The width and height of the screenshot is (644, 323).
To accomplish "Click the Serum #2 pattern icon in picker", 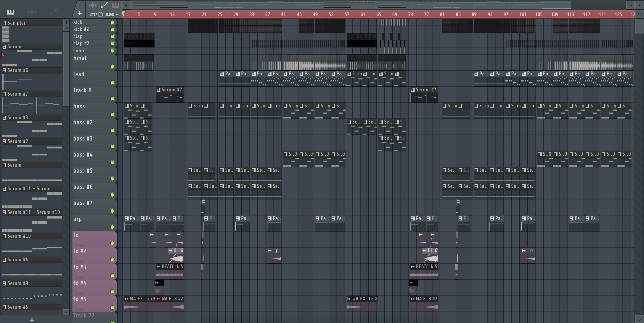I will point(4,141).
